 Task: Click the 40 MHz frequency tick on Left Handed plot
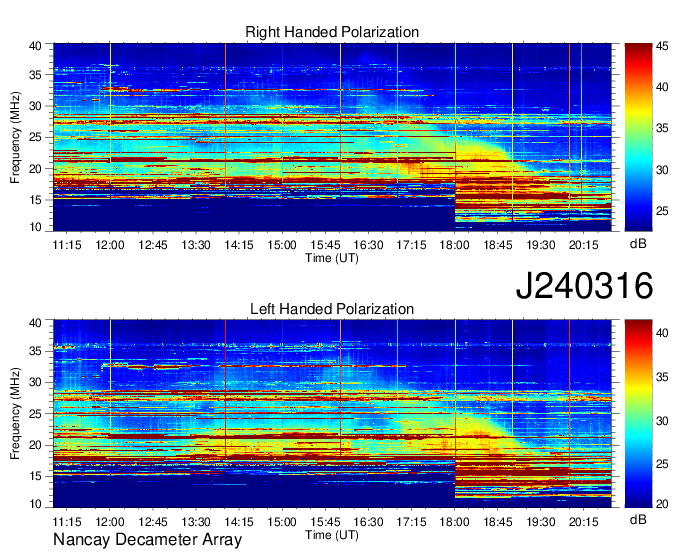35,323
